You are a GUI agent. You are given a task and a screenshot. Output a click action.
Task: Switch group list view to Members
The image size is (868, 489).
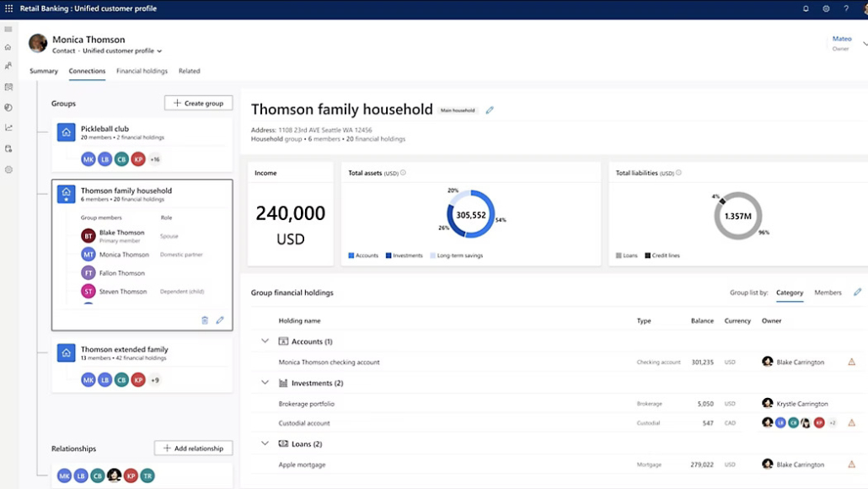pyautogui.click(x=828, y=293)
